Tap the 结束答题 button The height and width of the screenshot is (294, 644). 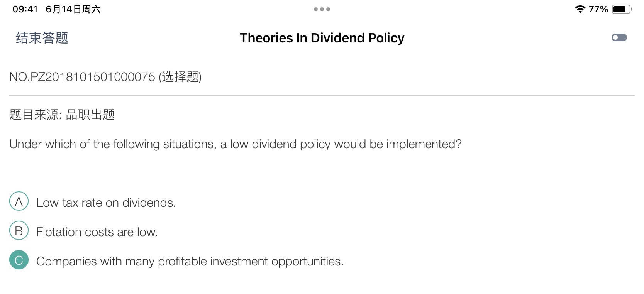pyautogui.click(x=42, y=38)
